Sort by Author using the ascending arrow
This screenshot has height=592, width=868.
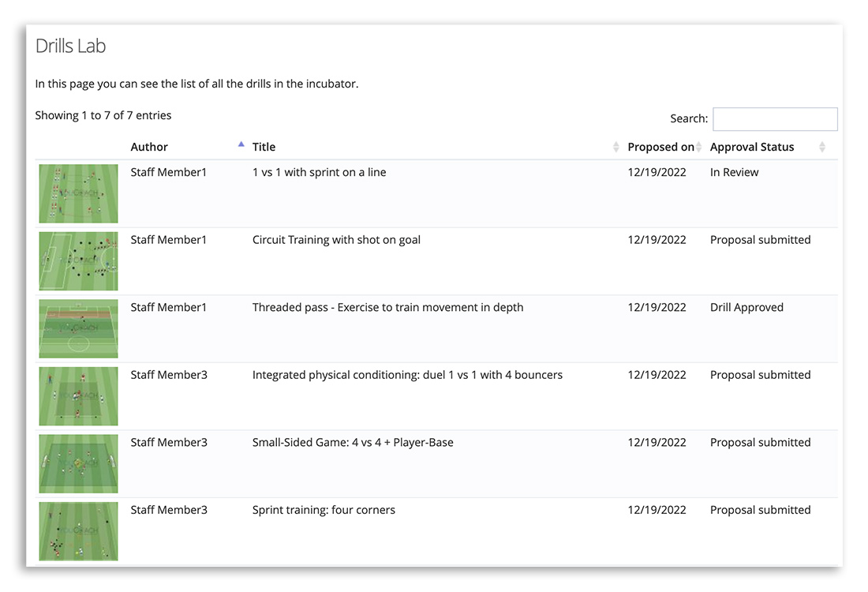241,144
